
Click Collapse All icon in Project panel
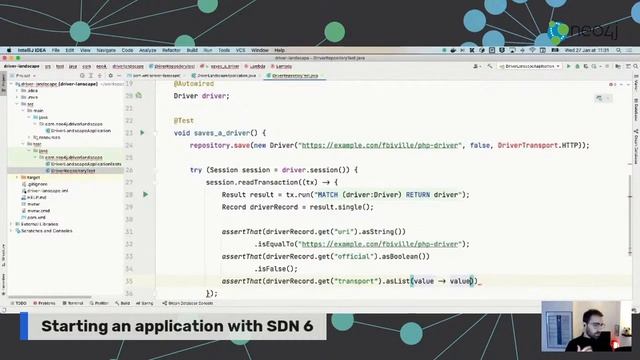100,76
